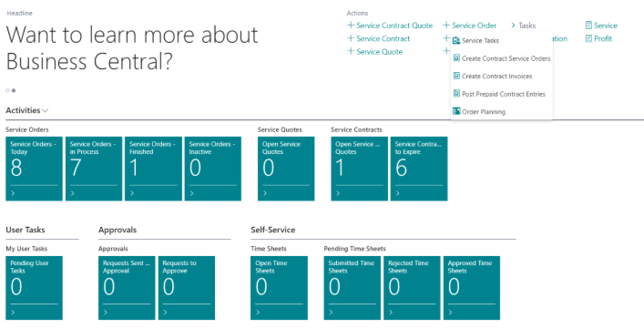Open the Open Service Quotes tile

coord(286,169)
